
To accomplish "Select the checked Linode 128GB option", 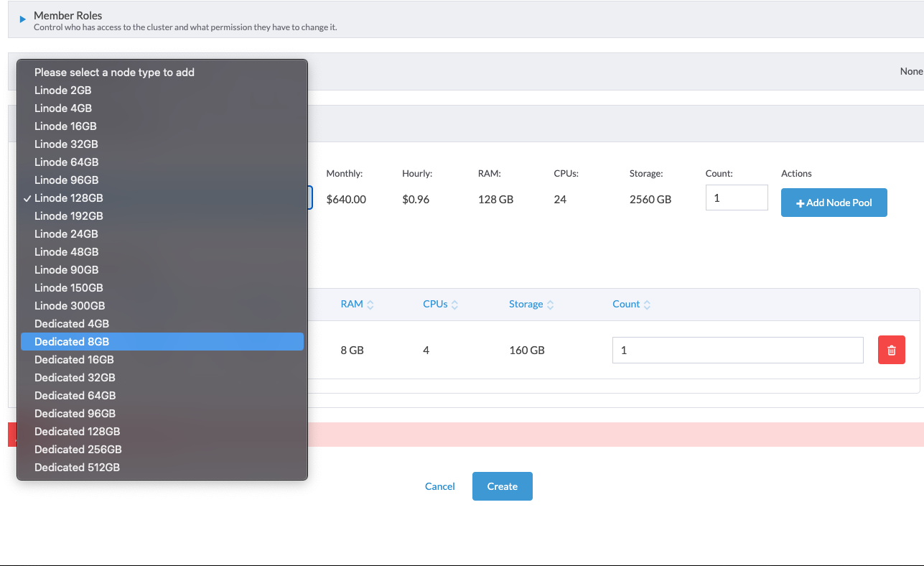I will coord(162,198).
